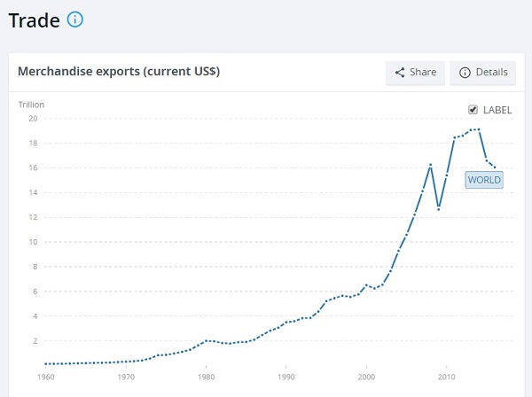Click the 20 trillion y-axis label
This screenshot has height=397, width=532.
33,119
